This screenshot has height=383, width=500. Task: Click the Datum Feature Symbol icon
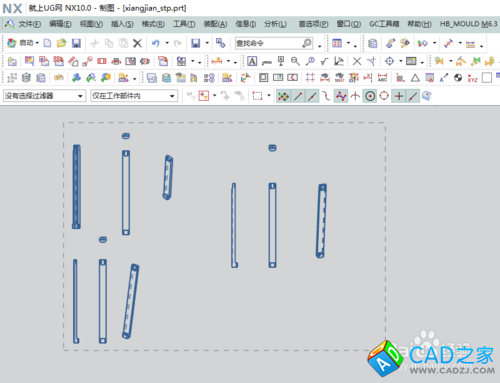click(x=281, y=61)
